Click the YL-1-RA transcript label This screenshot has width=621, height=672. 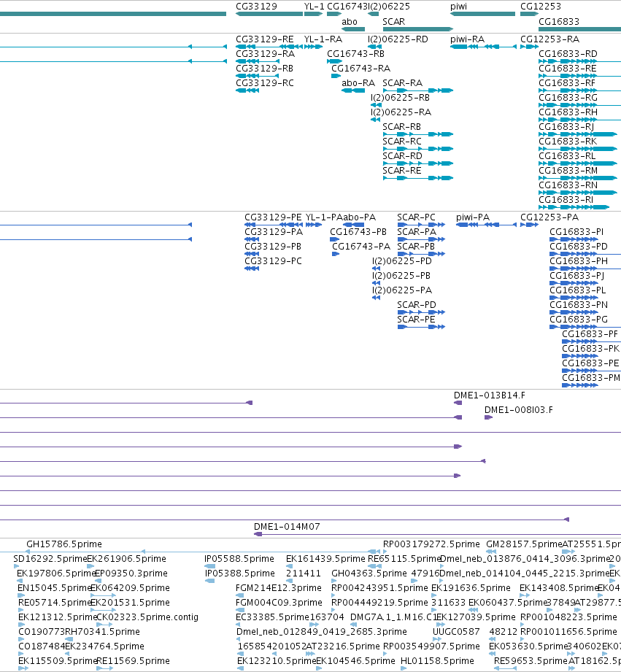coord(323,39)
